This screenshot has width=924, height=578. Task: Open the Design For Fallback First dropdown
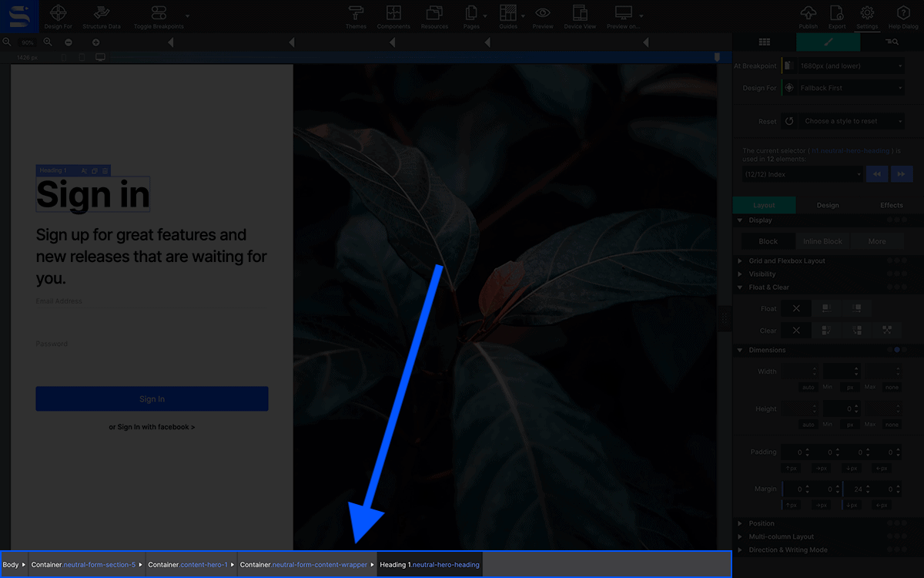(x=852, y=88)
